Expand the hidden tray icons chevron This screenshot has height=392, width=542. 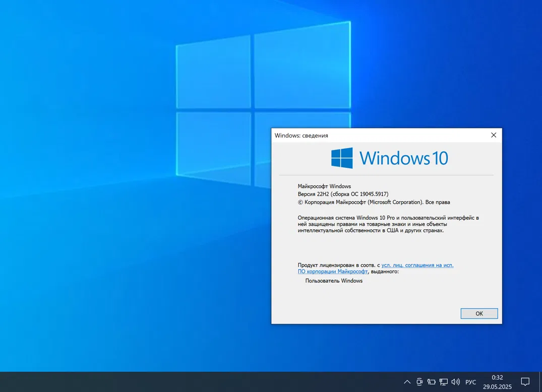click(406, 382)
